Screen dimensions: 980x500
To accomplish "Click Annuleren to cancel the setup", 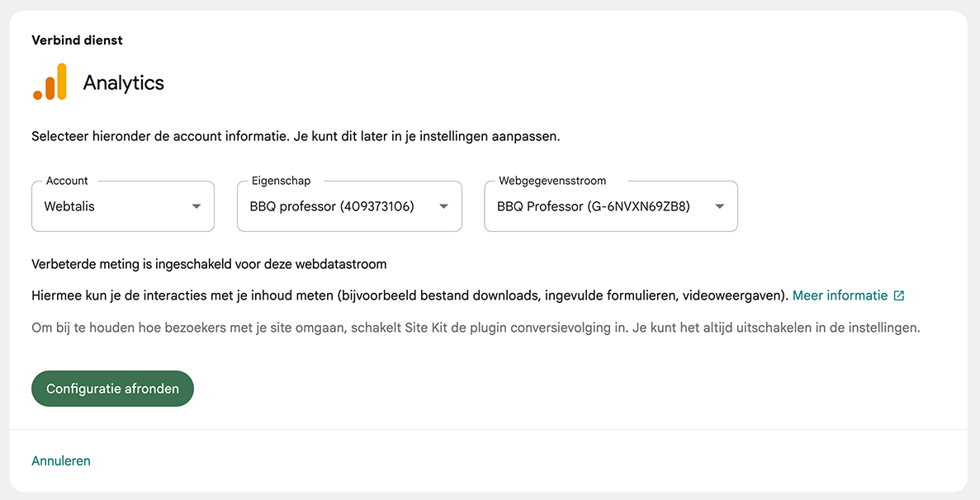I will (61, 460).
